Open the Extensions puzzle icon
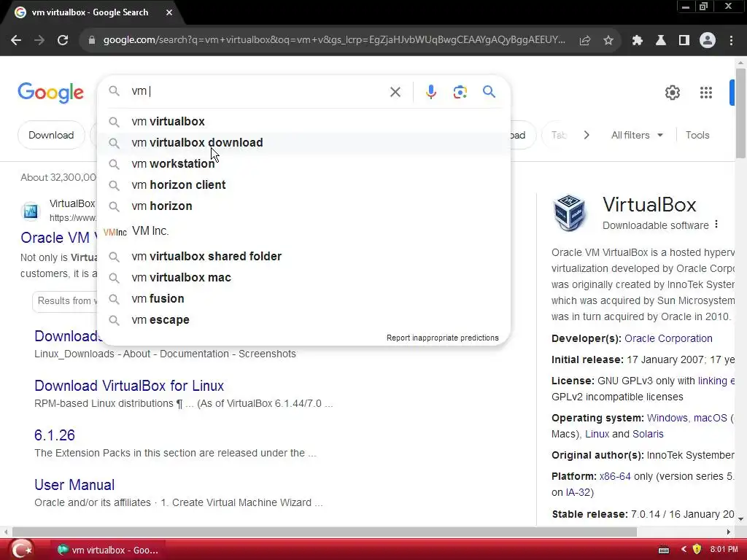The image size is (747, 560). tap(638, 41)
